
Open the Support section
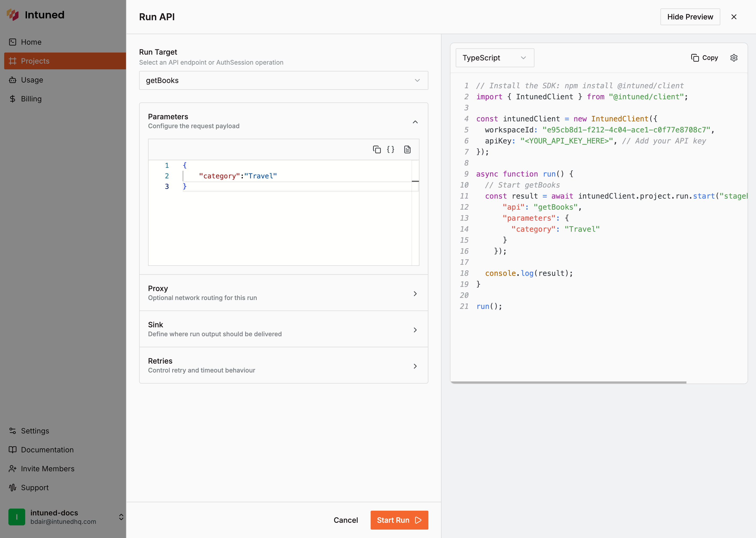click(x=34, y=487)
